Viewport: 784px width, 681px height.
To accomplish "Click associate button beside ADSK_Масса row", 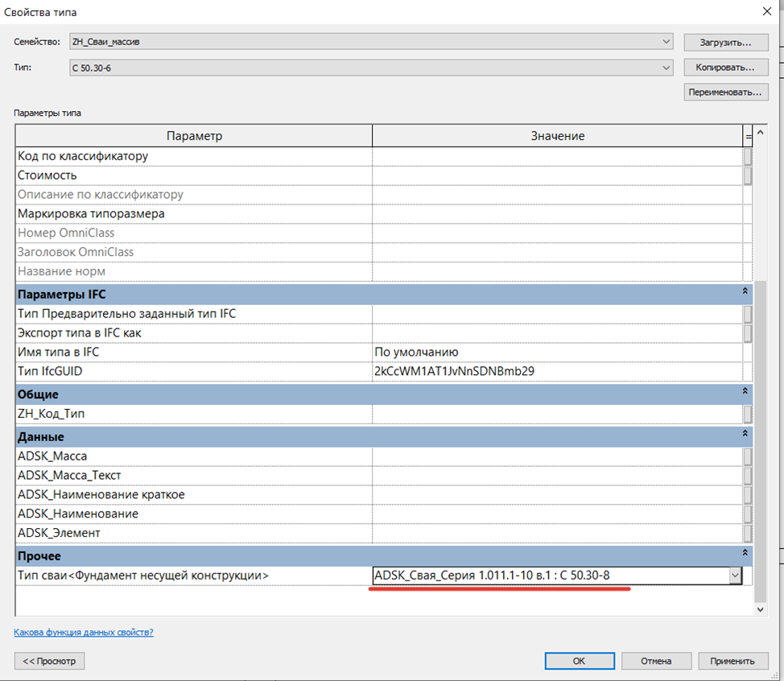I will [x=748, y=456].
